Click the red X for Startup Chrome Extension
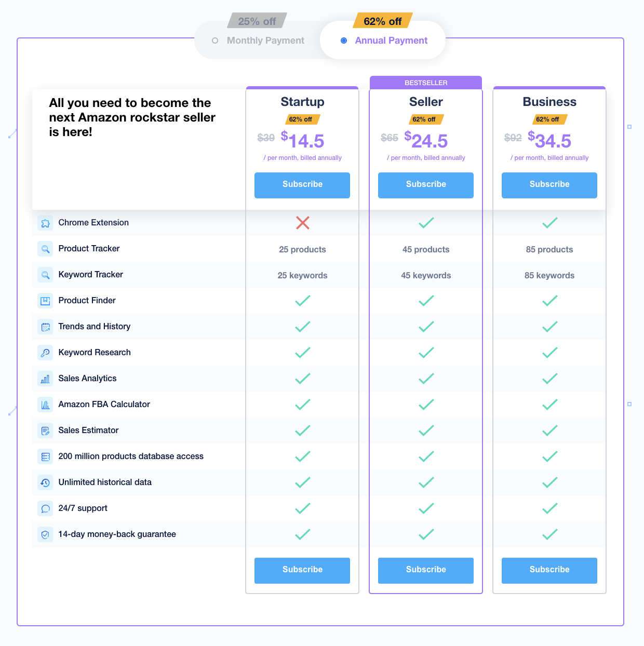644x646 pixels. 303,223
